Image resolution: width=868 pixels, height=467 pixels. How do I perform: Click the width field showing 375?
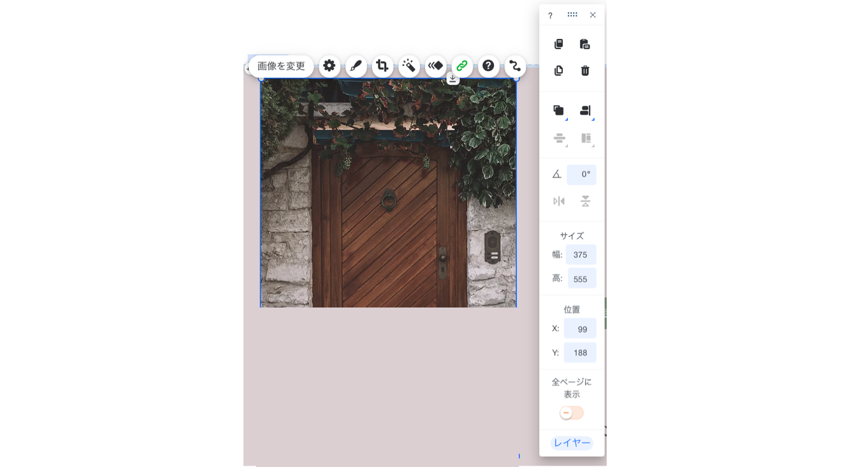tap(581, 255)
